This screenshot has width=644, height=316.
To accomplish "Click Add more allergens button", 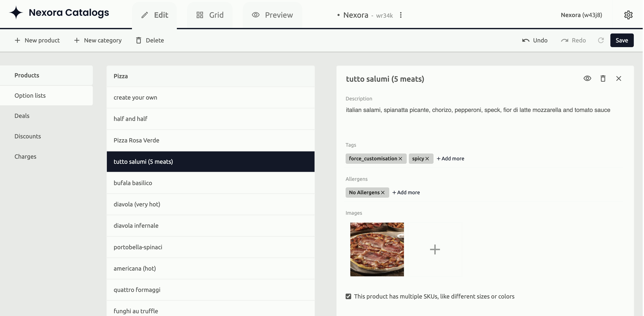I will (x=406, y=192).
